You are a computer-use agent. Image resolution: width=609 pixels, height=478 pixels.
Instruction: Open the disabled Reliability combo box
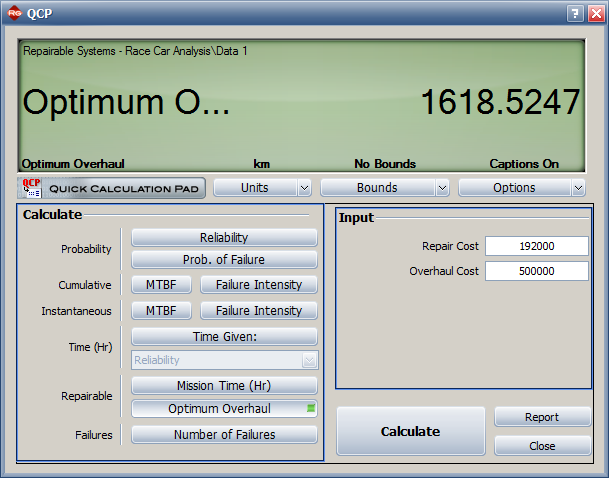224,360
